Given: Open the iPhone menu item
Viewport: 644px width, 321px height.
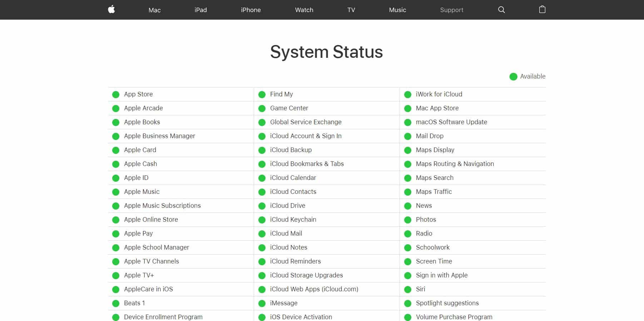Looking at the screenshot, I should (251, 10).
